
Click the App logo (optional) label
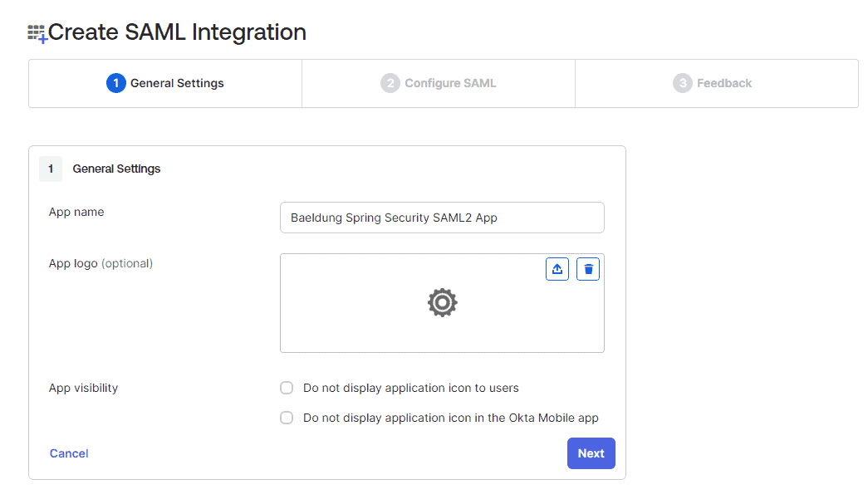point(100,263)
